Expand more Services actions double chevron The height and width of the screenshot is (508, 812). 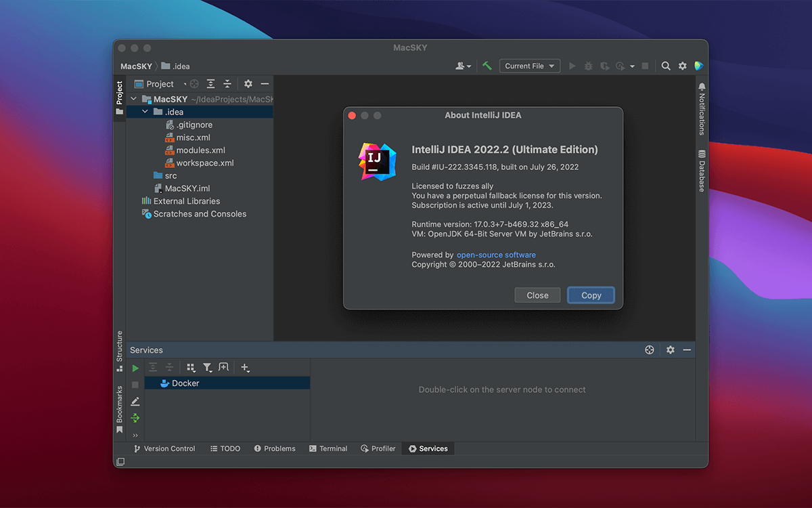135,435
